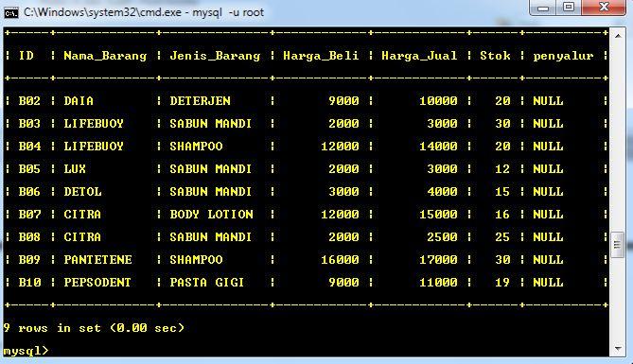Viewport: 633px width, 364px height.
Task: Click the 17000 Harga_Jual value
Action: 438,259
